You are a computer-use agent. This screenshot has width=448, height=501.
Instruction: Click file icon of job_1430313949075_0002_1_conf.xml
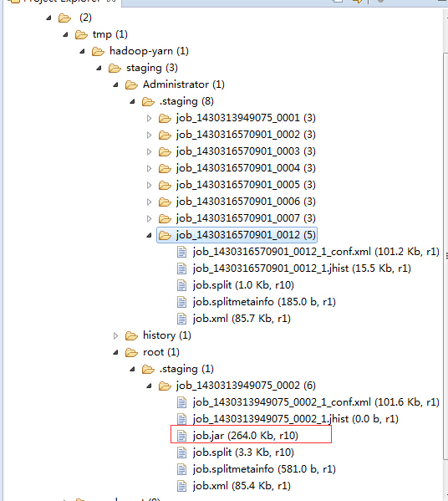181,402
